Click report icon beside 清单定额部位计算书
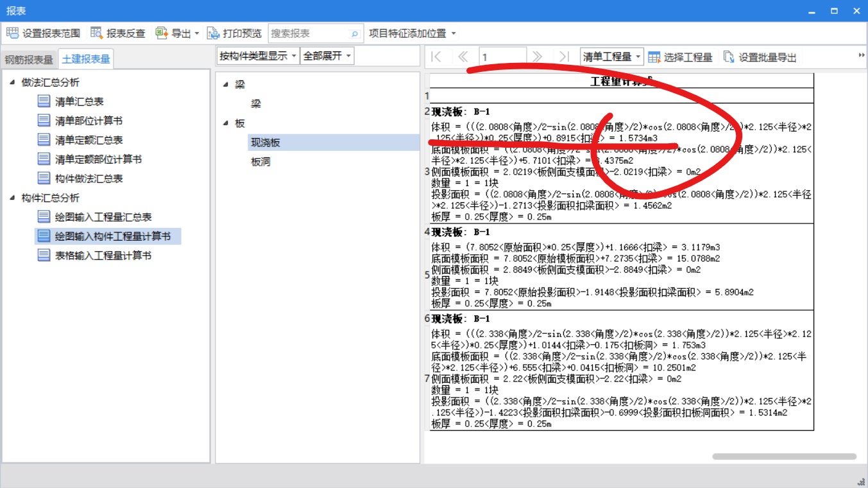Image resolution: width=868 pixels, height=488 pixels. point(44,159)
